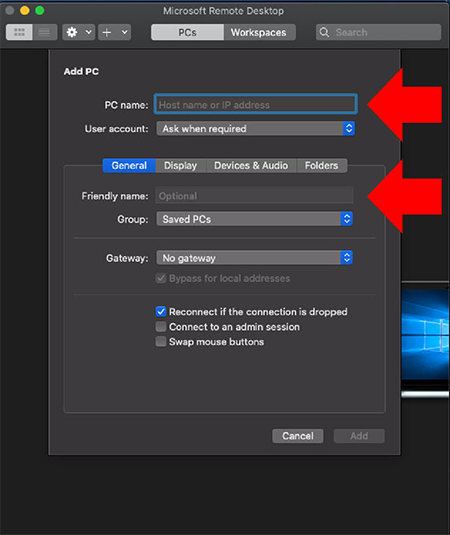Expand the arrow beside the plus button
The image size is (450, 535).
point(125,32)
